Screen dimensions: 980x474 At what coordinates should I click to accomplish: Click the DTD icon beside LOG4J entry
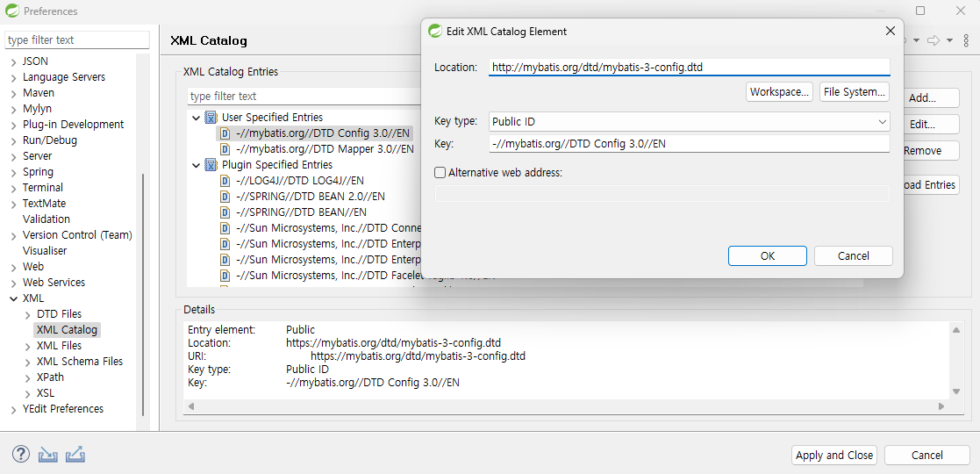(225, 181)
